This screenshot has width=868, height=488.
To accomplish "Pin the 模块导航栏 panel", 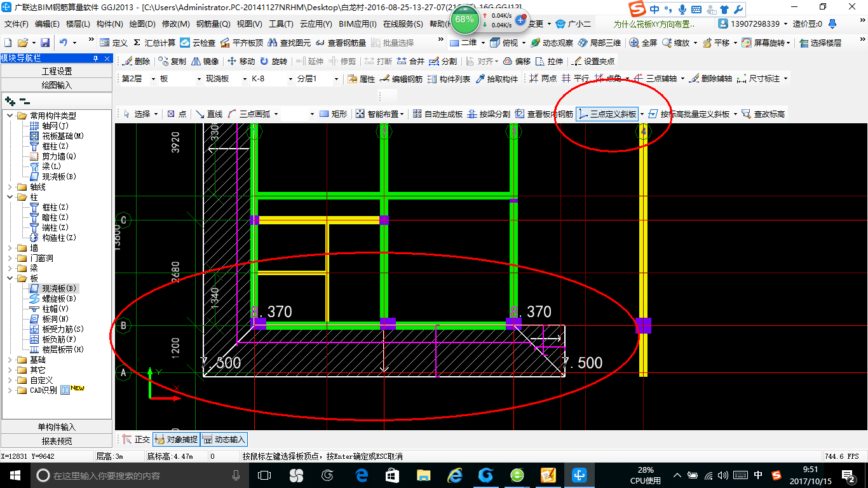I will point(95,58).
